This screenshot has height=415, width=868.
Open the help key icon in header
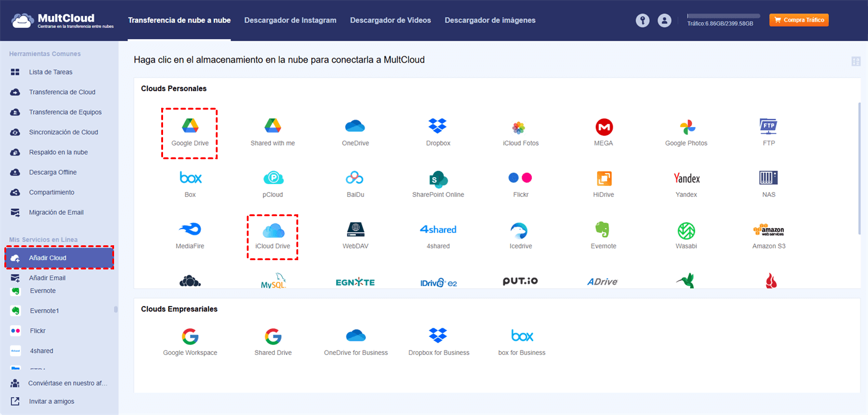(642, 20)
